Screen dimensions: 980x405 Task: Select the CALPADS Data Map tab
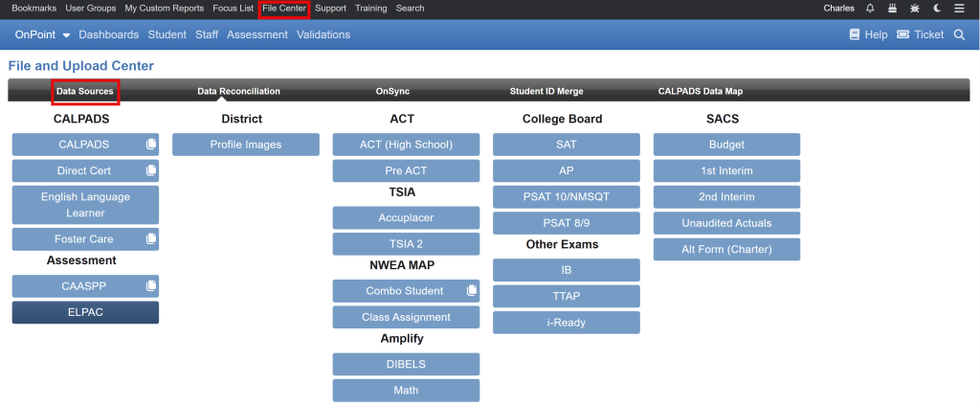[701, 91]
